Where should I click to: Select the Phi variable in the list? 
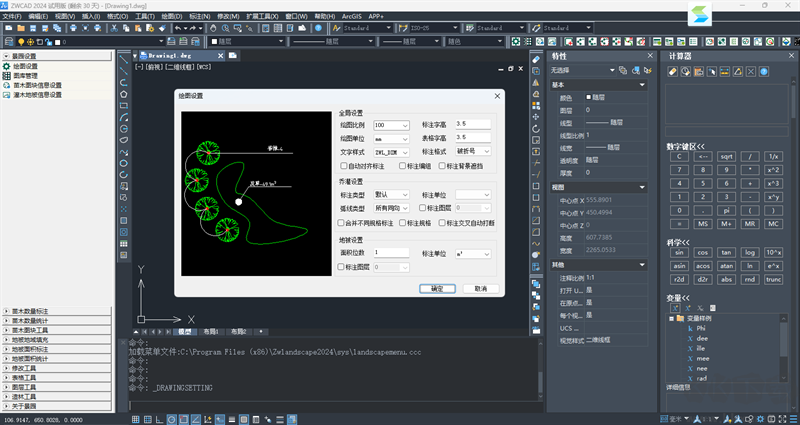(700, 328)
